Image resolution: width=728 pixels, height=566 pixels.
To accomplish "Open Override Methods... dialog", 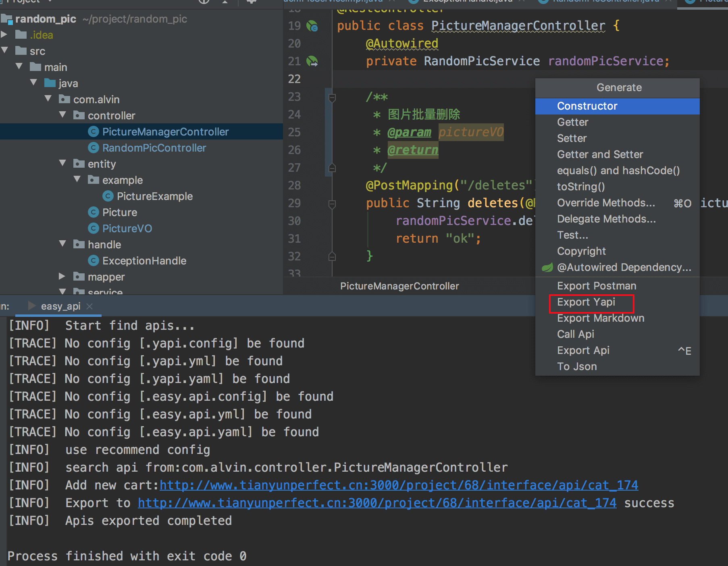I will click(x=617, y=203).
